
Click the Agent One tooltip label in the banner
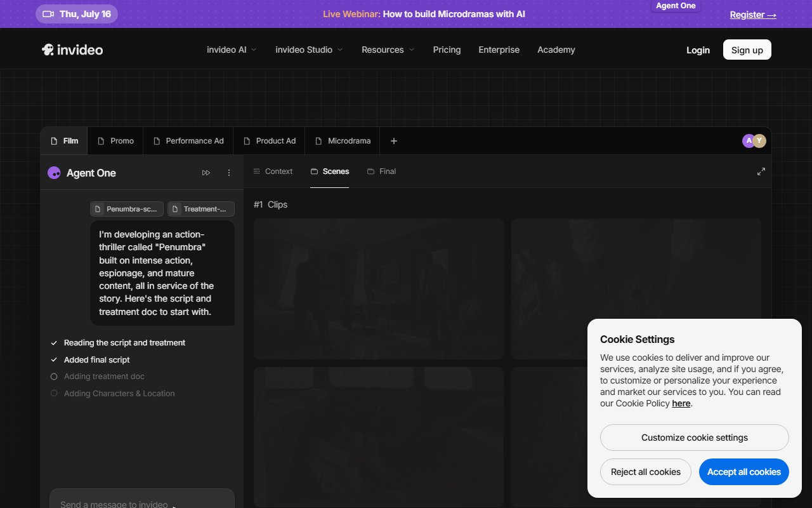click(676, 6)
